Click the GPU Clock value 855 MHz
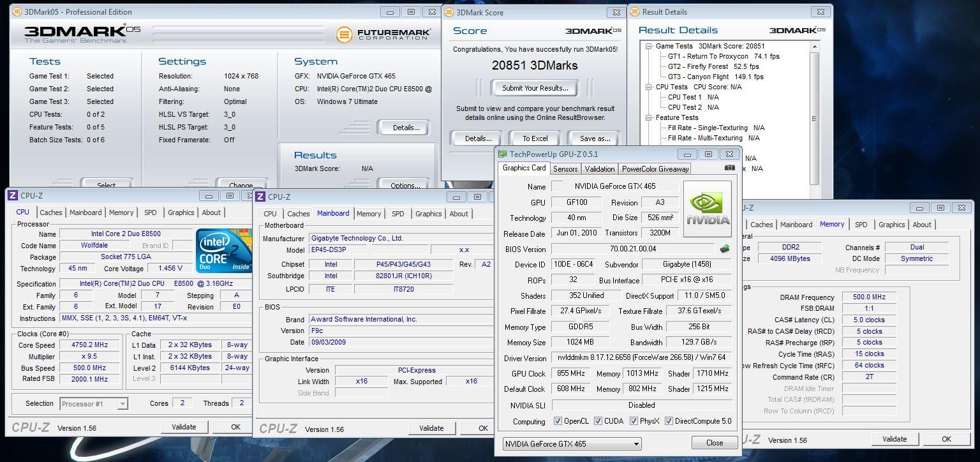980x462 pixels. click(570, 373)
